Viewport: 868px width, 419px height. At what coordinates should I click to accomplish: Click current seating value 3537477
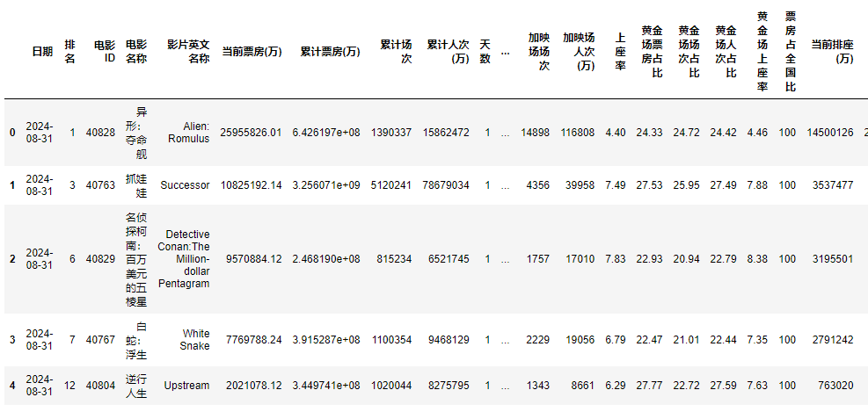(833, 185)
